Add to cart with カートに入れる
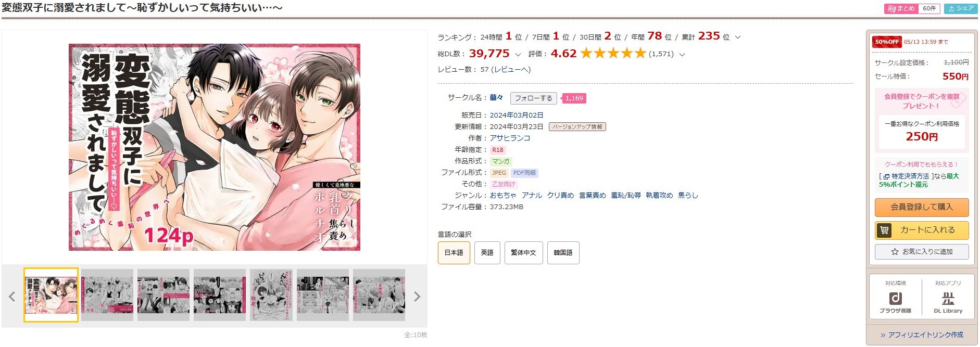This screenshot has width=980, height=347. click(921, 230)
